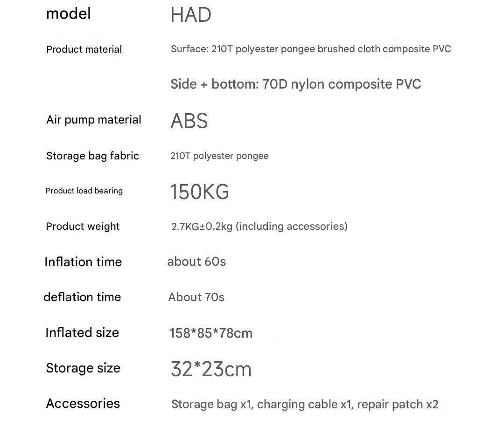This screenshot has width=504, height=427.
Task: Click the "Storage size" label
Action: [x=83, y=368]
